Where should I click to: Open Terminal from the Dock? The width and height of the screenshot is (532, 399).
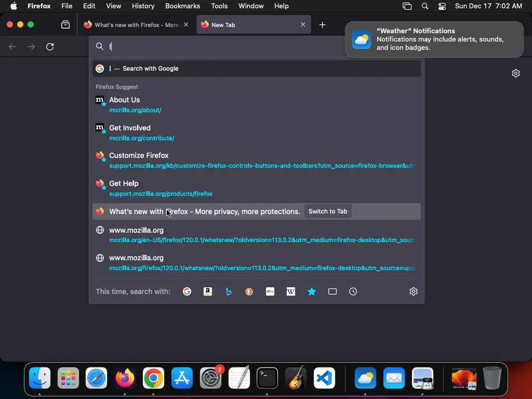(x=268, y=378)
